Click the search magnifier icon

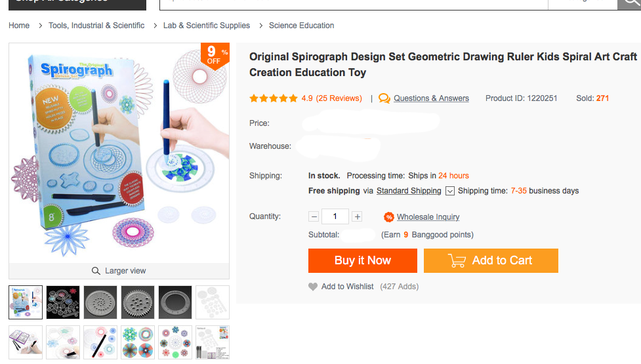[629, 3]
